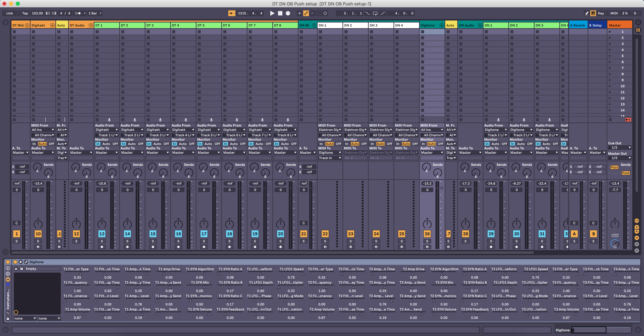Enable the MIDI map mode button
The width and height of the screenshot is (644, 336).
click(x=614, y=13)
